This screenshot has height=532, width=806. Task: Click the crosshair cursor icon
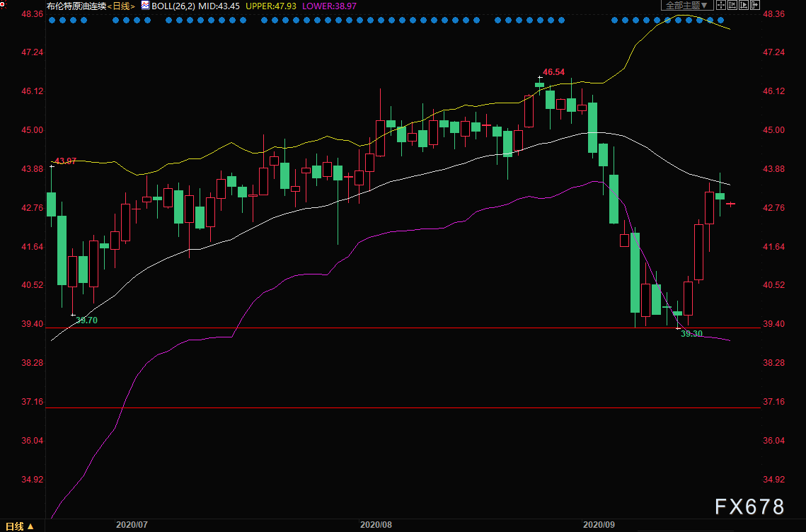720,5
